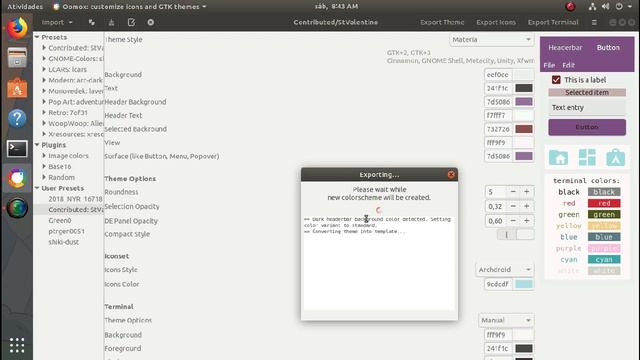Click the Selected item preview row
Image resolution: width=640 pixels, height=360 pixels.
587,93
